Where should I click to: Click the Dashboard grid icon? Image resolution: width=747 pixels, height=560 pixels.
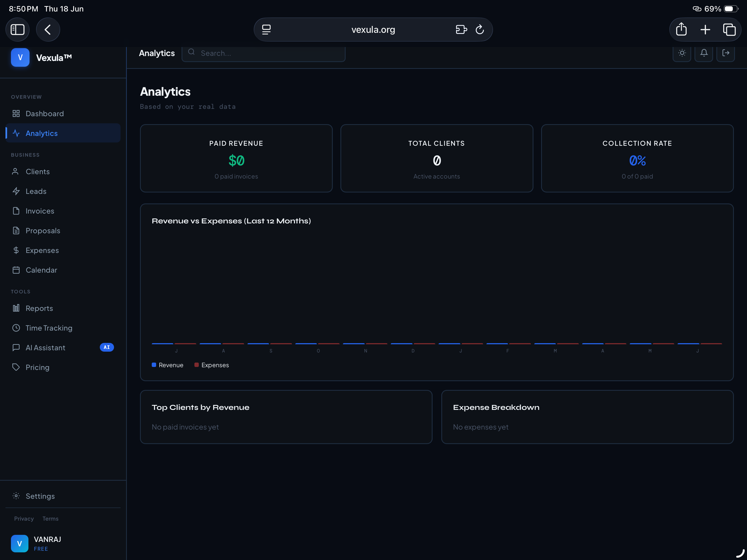16,113
